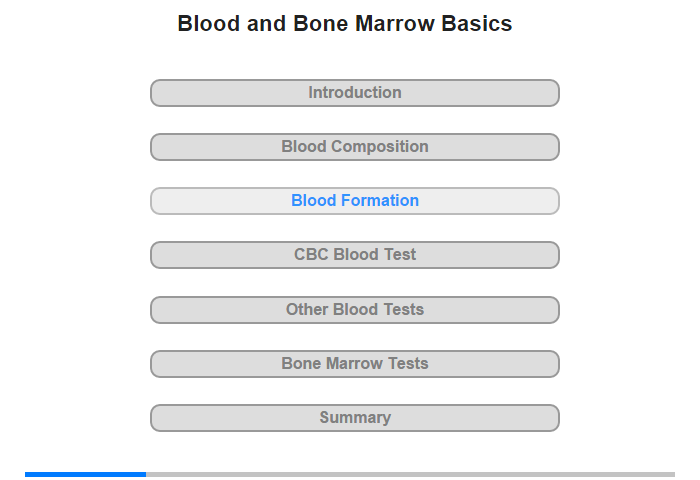Click where blue progress meets gray track
Image resolution: width=700 pixels, height=480 pixels.
click(x=146, y=474)
